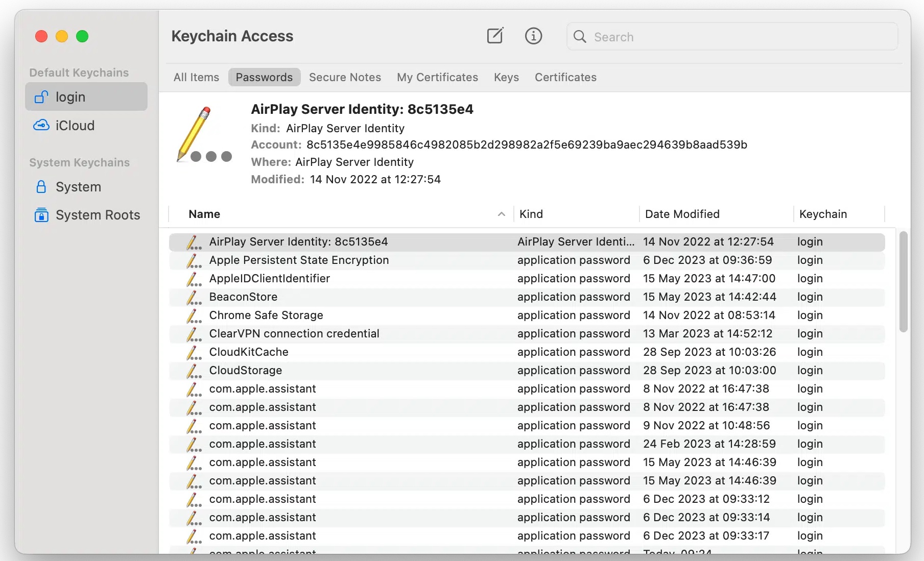Click the compose new keychain item icon
This screenshot has height=561, width=924.
pyautogui.click(x=494, y=36)
